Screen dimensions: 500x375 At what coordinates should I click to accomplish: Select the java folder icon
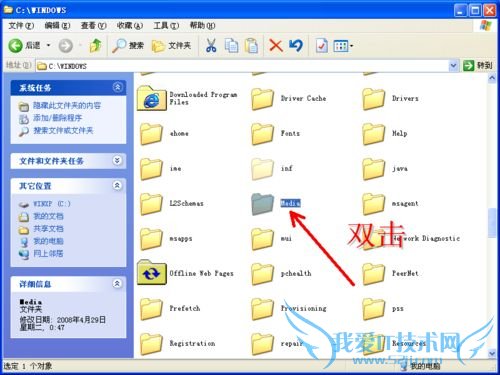(374, 169)
